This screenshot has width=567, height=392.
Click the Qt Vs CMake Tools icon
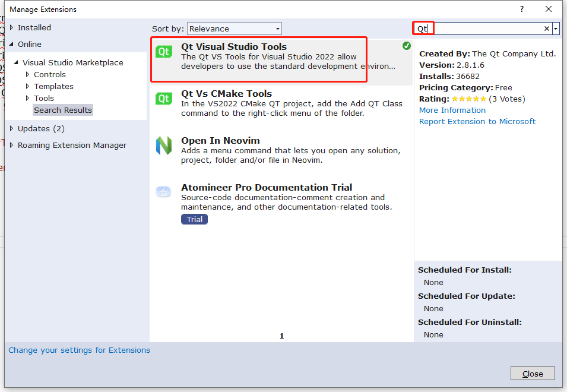pos(164,99)
